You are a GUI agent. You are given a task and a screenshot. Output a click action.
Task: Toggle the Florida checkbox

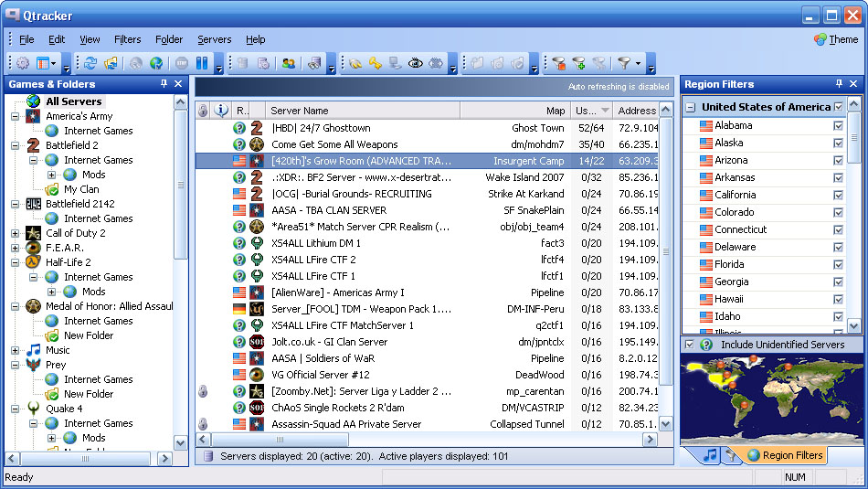click(x=838, y=265)
